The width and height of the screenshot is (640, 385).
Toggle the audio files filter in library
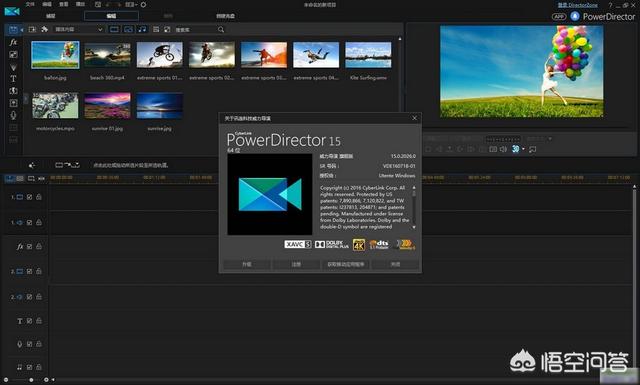[x=142, y=29]
